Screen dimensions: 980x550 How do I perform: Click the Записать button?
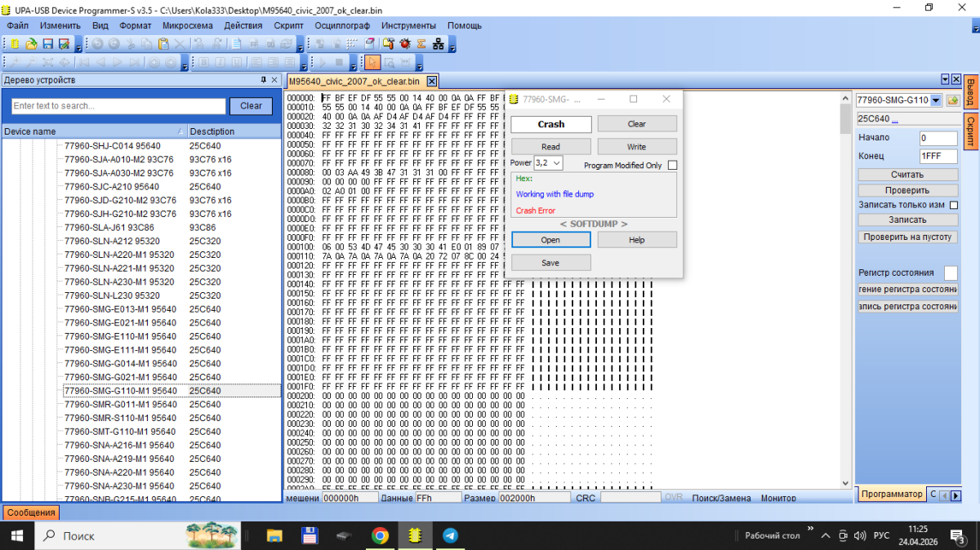(907, 220)
